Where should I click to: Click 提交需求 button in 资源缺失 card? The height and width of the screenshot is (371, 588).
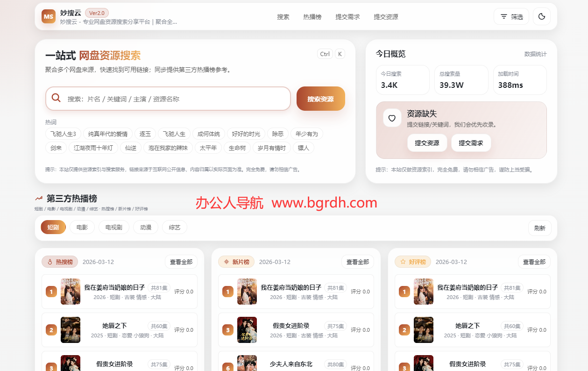471,143
